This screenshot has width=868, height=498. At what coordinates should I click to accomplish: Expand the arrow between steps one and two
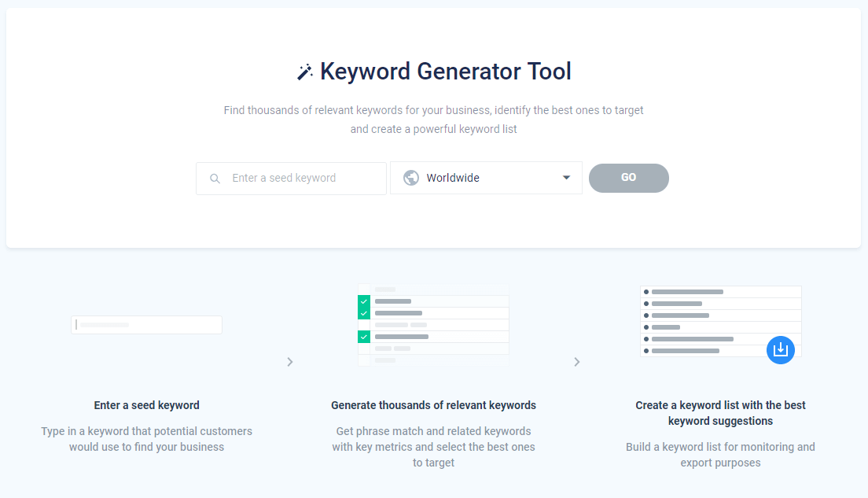coord(289,362)
